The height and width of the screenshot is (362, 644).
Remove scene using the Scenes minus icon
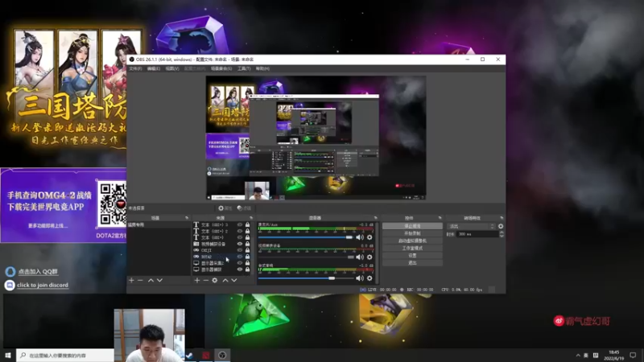140,280
